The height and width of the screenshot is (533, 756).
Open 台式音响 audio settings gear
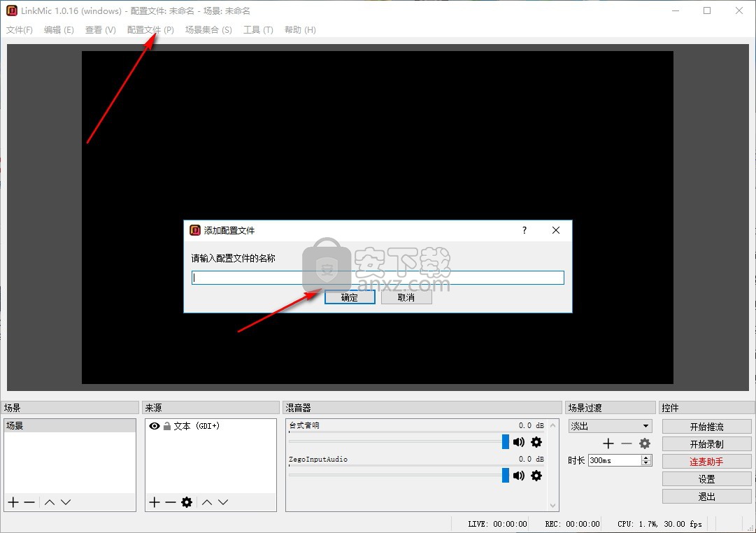coord(536,442)
